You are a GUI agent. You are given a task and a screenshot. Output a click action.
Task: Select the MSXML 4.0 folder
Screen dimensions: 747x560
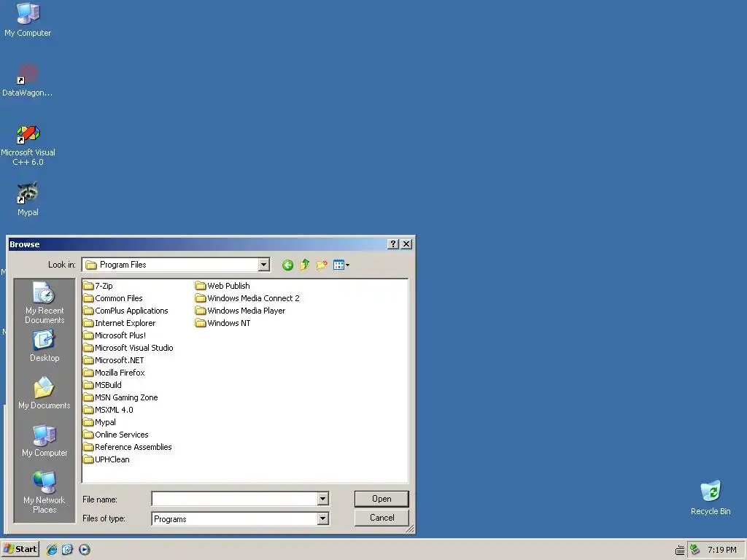tap(108, 410)
